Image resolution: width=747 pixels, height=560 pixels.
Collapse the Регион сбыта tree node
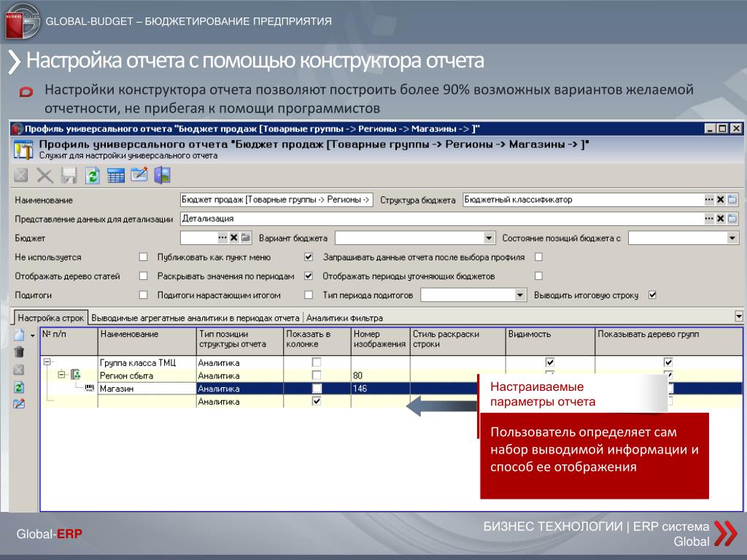pos(61,375)
